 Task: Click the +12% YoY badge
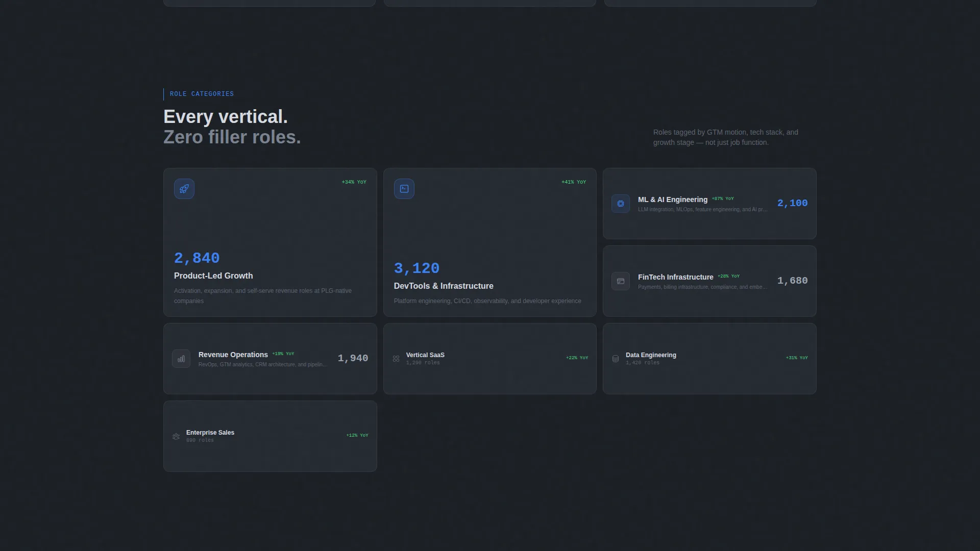coord(357,435)
